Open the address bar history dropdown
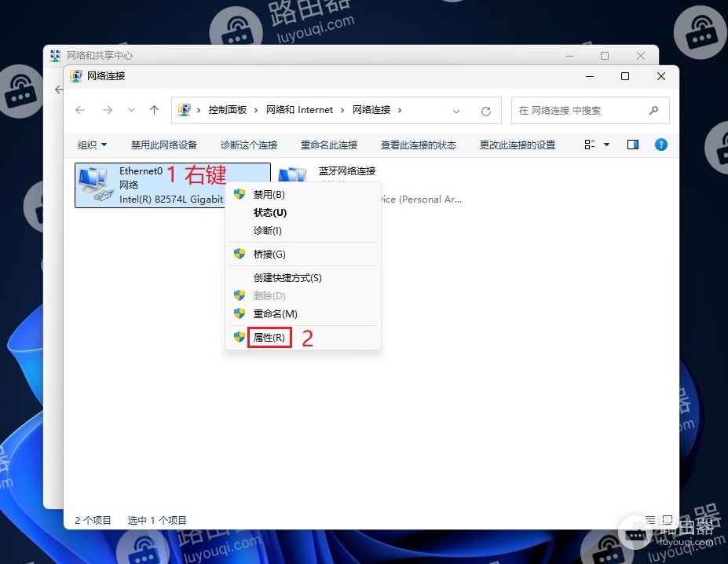 click(456, 111)
